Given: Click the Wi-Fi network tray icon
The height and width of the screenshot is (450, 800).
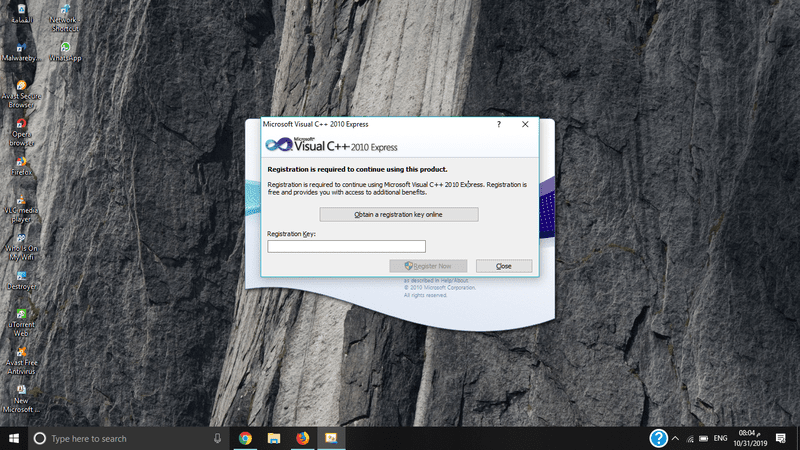Looking at the screenshot, I should coord(690,438).
